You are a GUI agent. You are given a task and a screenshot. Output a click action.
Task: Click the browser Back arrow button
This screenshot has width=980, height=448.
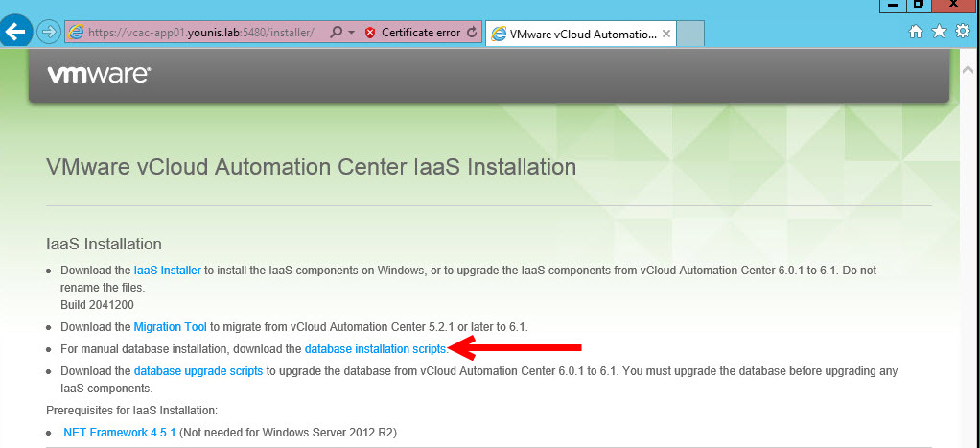pyautogui.click(x=16, y=32)
